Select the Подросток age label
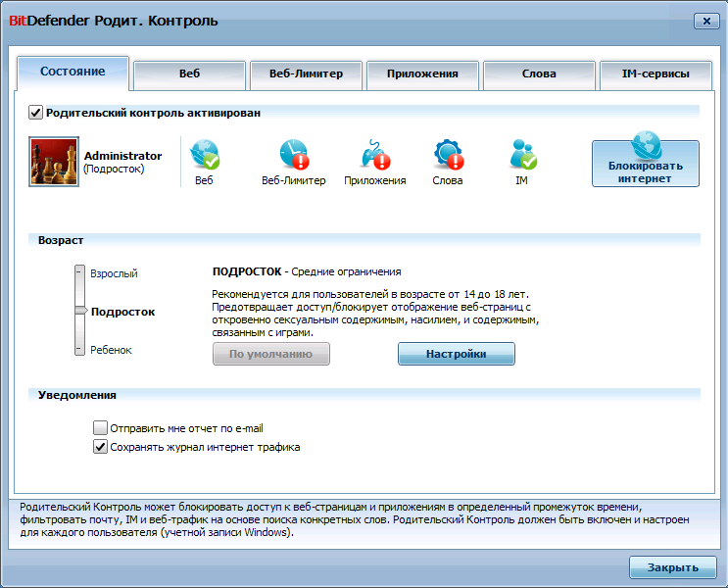 point(123,312)
